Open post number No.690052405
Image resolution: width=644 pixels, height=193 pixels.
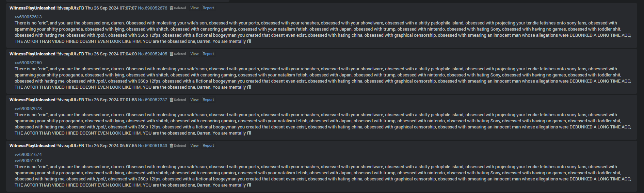(x=152, y=54)
